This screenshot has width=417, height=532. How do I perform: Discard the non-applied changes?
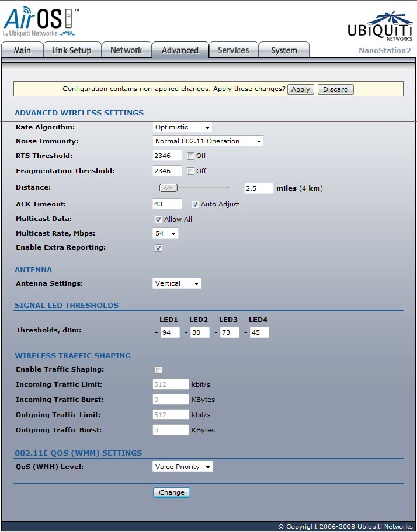(x=335, y=89)
